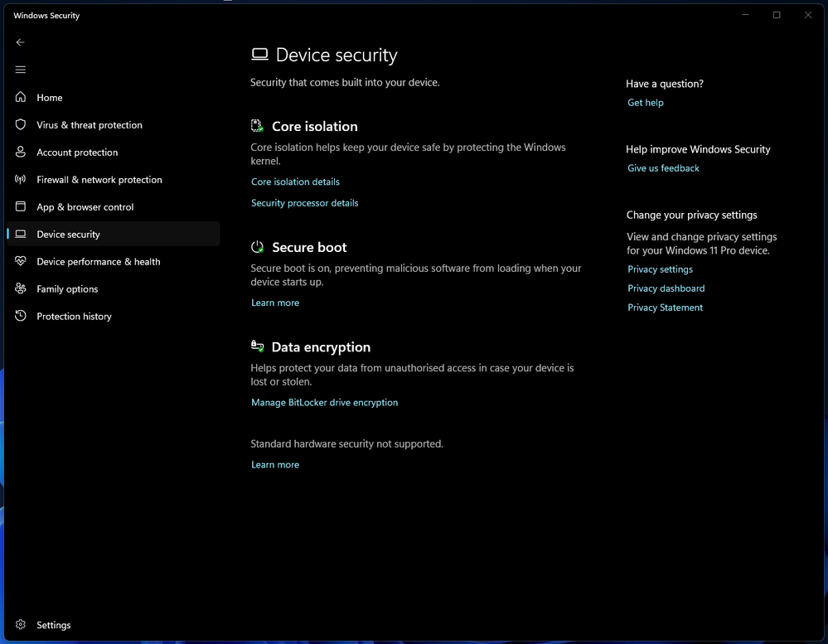
Task: Click Give us feedback link
Action: 663,168
